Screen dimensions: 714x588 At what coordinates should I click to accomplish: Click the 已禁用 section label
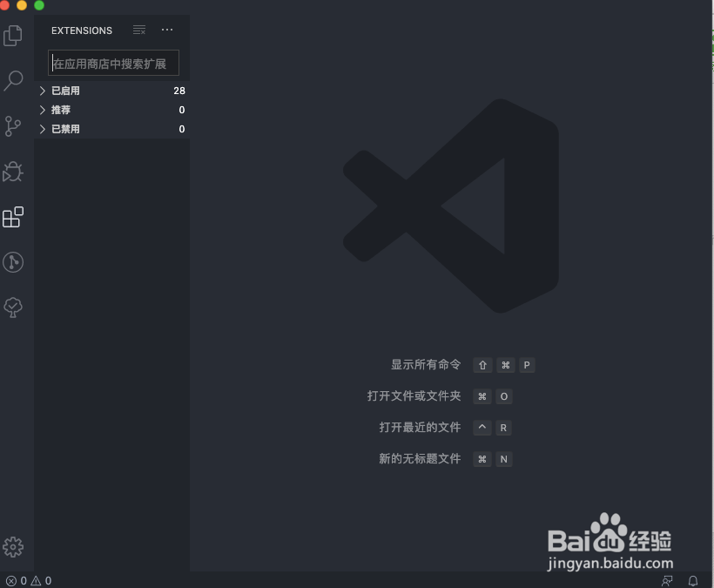coord(65,129)
